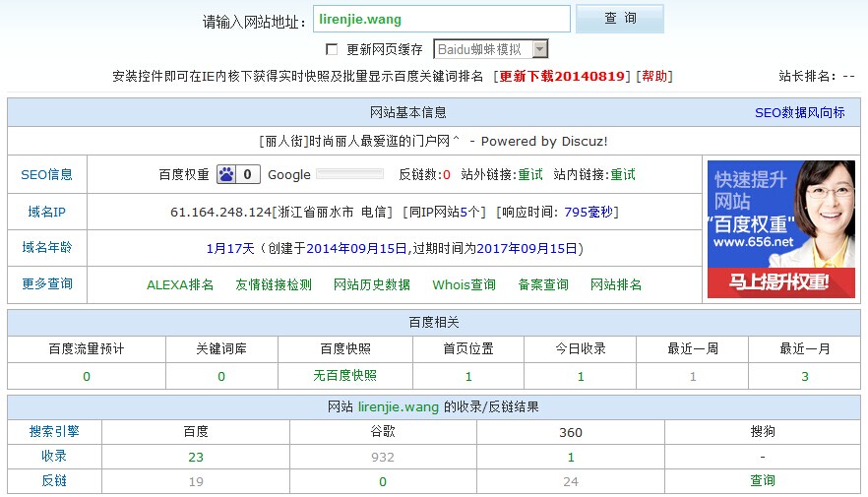Screen dimensions: 868x497
Task: Open the 更新下载20140819 link
Action: click(x=562, y=76)
